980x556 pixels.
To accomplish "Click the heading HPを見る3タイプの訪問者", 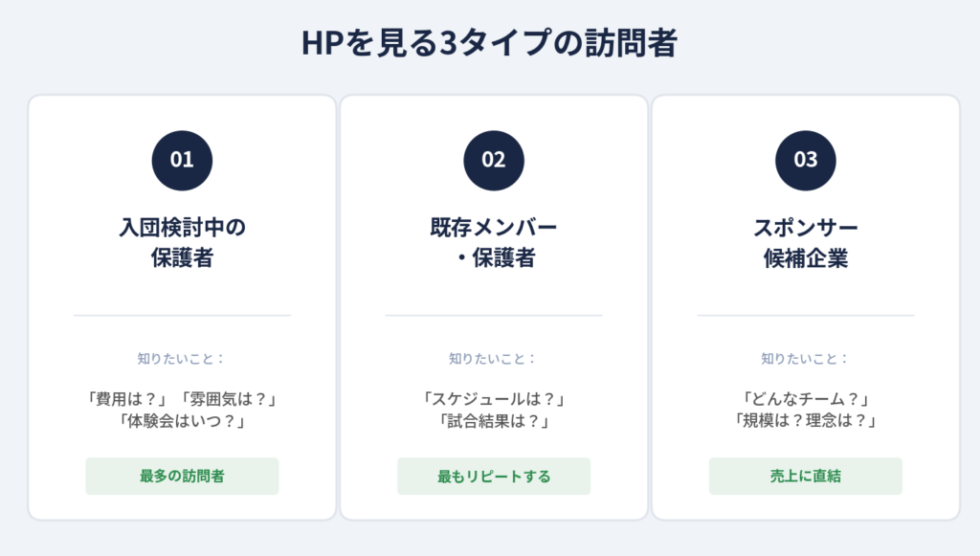I will coord(489,43).
